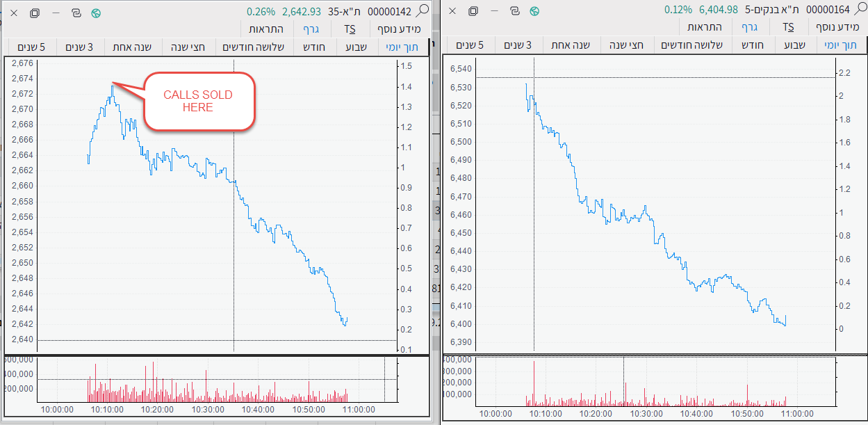The height and width of the screenshot is (425, 868).
Task: Choose the חצי שנה range in the ת"א בנקים-5 window
Action: 627,45
